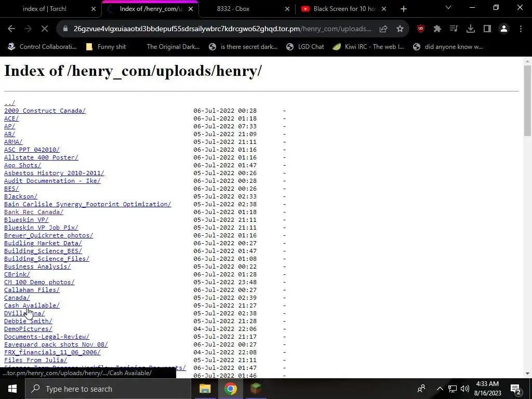Open the downloads icon in the toolbar
Screen dimensions: 532x399
pos(471,29)
